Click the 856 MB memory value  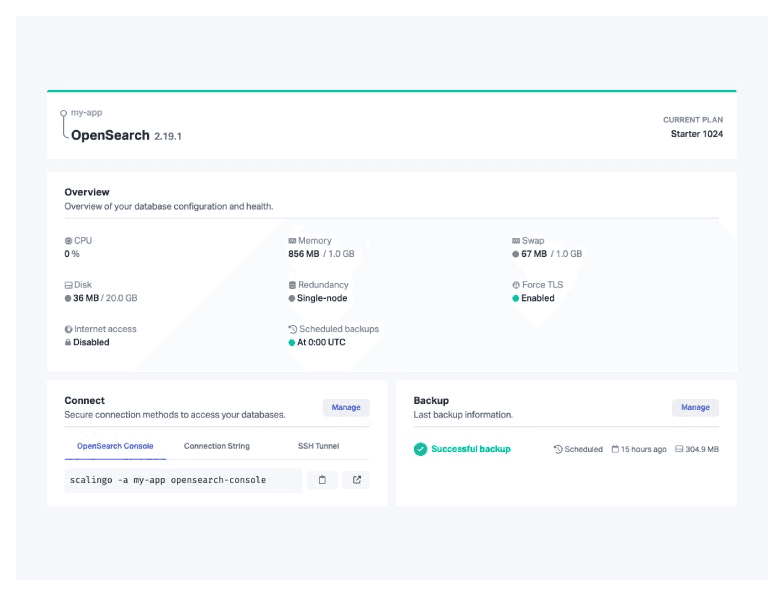click(x=304, y=254)
